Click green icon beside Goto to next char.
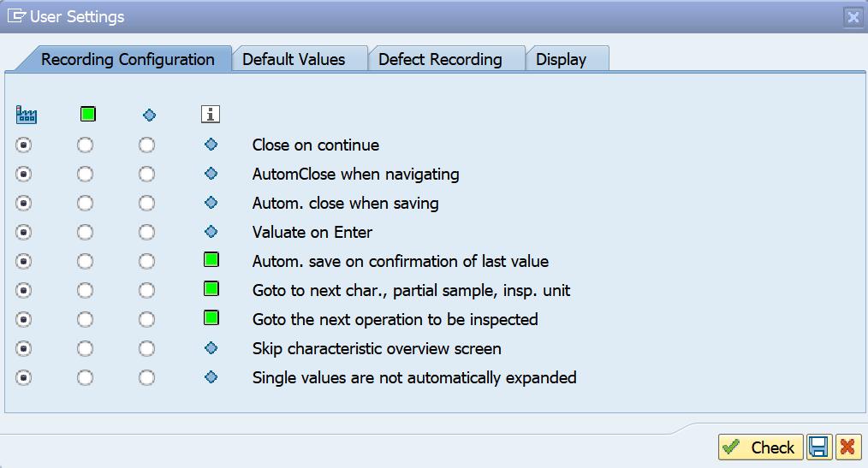868x468 pixels. click(x=211, y=289)
